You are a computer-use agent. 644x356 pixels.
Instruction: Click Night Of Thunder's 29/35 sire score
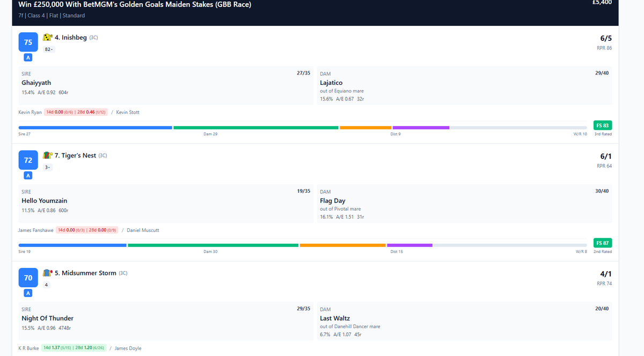303,308
